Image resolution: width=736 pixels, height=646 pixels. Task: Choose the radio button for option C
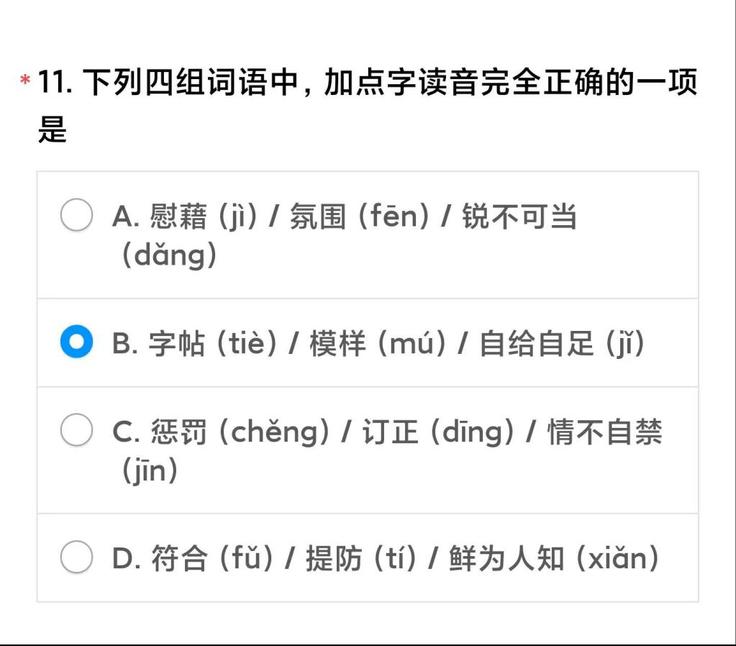(x=76, y=431)
